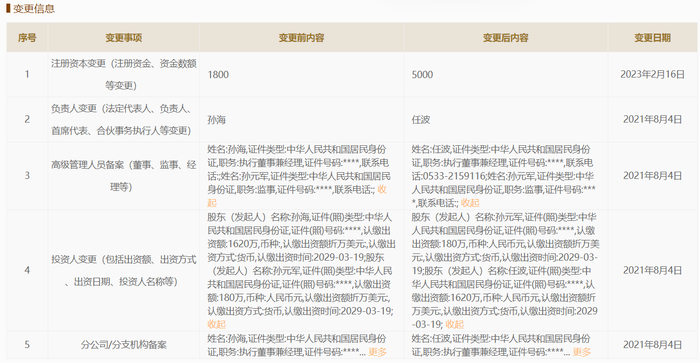The width and height of the screenshot is (700, 363).
Task: Select the sequence number 1 cell
Action: [x=27, y=75]
